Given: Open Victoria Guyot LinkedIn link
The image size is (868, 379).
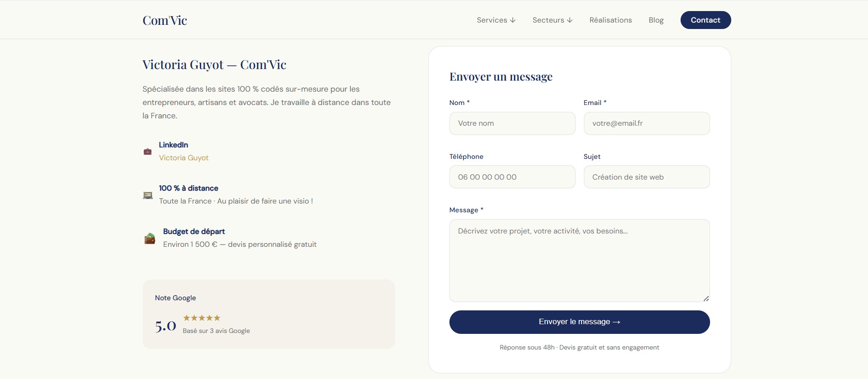Looking at the screenshot, I should pyautogui.click(x=184, y=157).
